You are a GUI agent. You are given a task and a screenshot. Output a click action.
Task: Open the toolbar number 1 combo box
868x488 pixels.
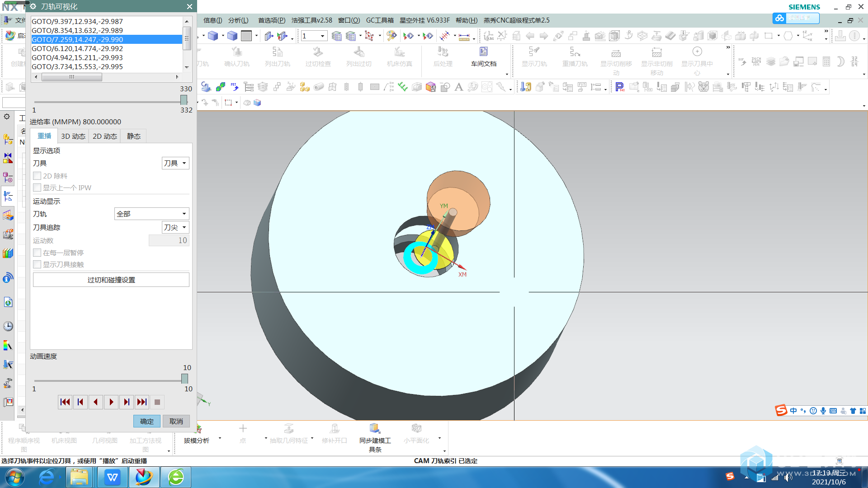coord(314,36)
